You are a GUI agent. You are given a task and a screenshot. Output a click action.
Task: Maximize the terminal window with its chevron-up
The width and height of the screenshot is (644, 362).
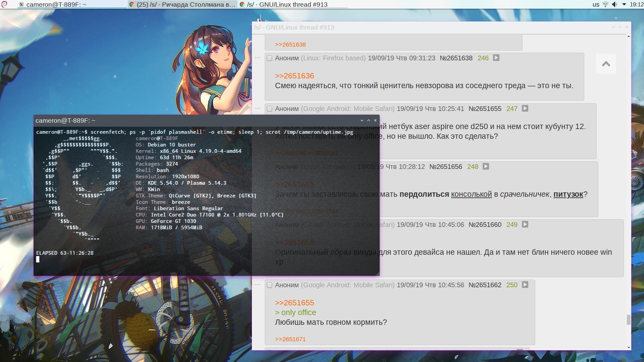coord(369,120)
